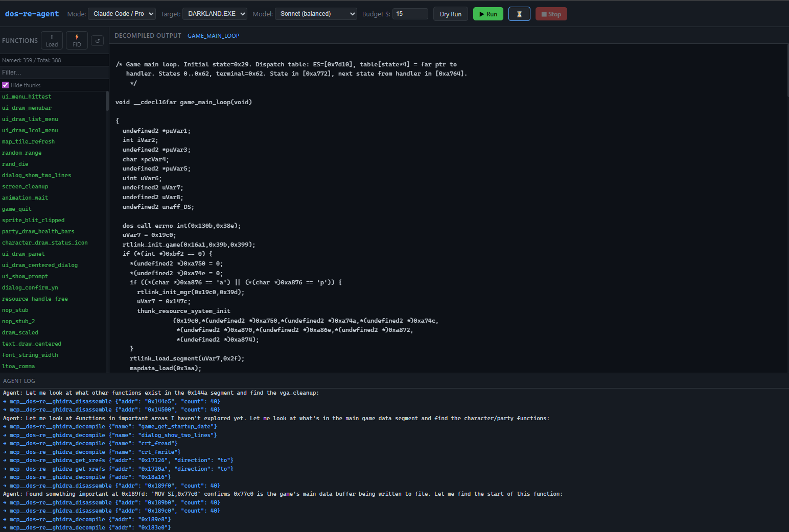Select ui_draw_menubar function
Viewport: 789px width, 532px height.
(x=27, y=108)
